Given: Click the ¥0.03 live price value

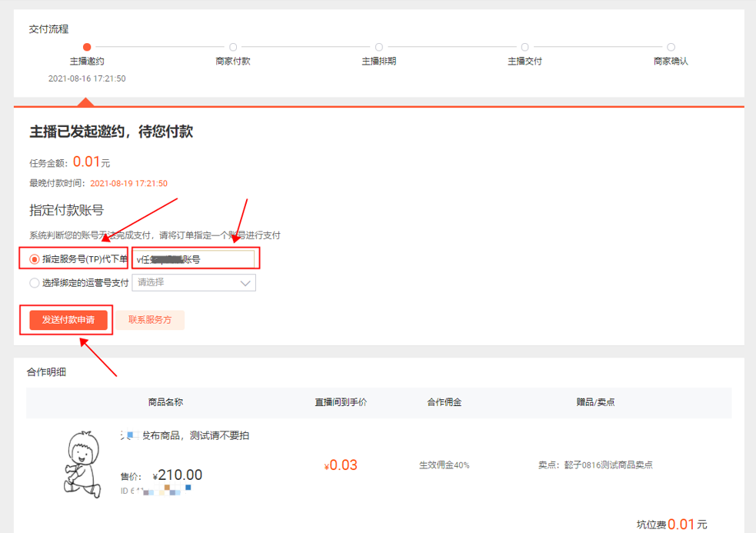Looking at the screenshot, I should pos(341,465).
